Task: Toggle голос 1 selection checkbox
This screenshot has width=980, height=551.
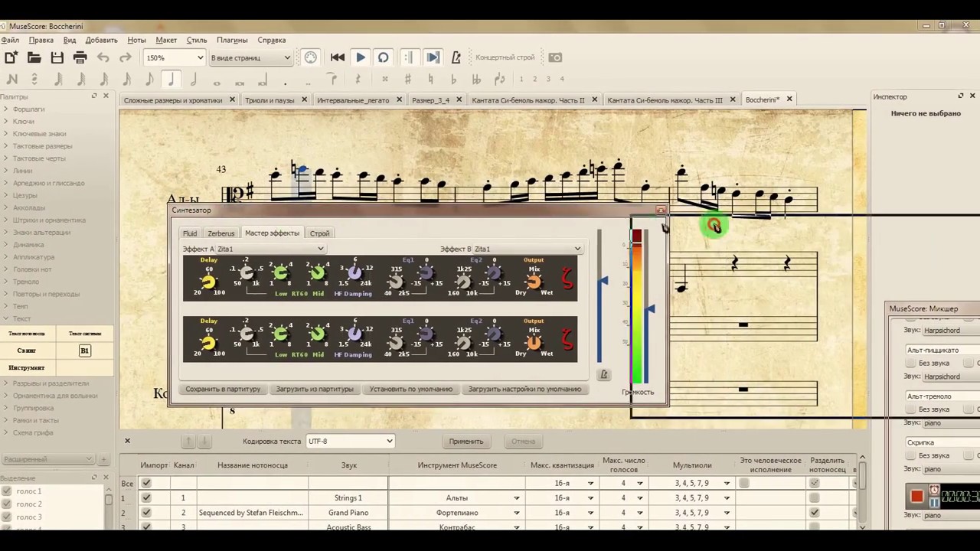Action: pyautogui.click(x=7, y=491)
